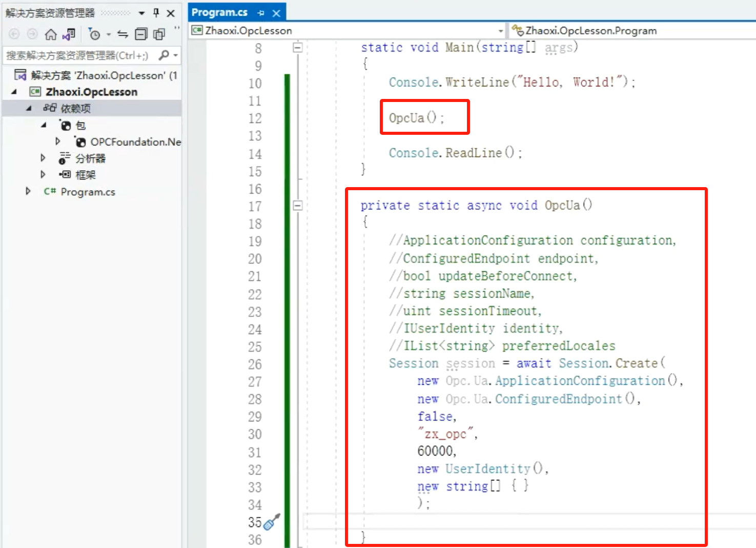Collapse the OpcUa method outlining box
Viewport: 756px width, 548px height.
coord(297,206)
